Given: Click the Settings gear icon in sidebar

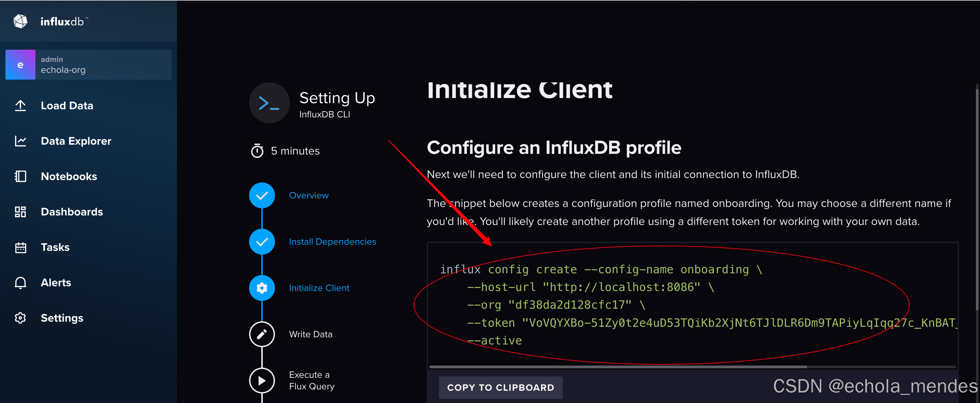Looking at the screenshot, I should click(x=20, y=318).
